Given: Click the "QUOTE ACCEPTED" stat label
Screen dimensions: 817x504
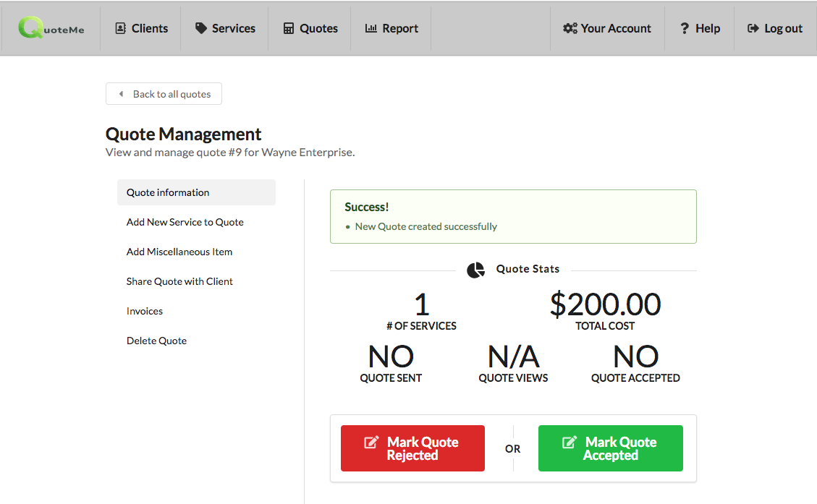Looking at the screenshot, I should click(635, 378).
